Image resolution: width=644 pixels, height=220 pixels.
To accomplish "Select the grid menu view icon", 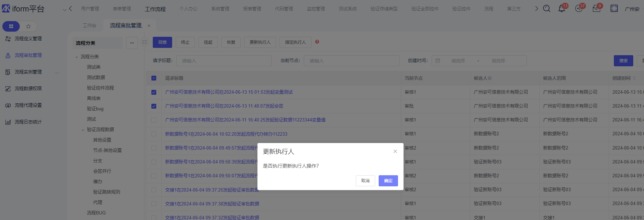I will [x=11, y=26].
